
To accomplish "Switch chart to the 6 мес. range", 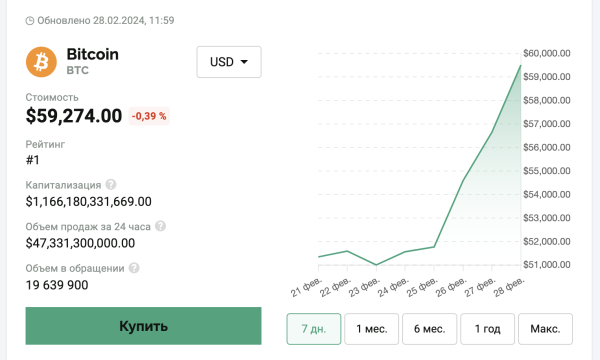I will pyautogui.click(x=429, y=329).
